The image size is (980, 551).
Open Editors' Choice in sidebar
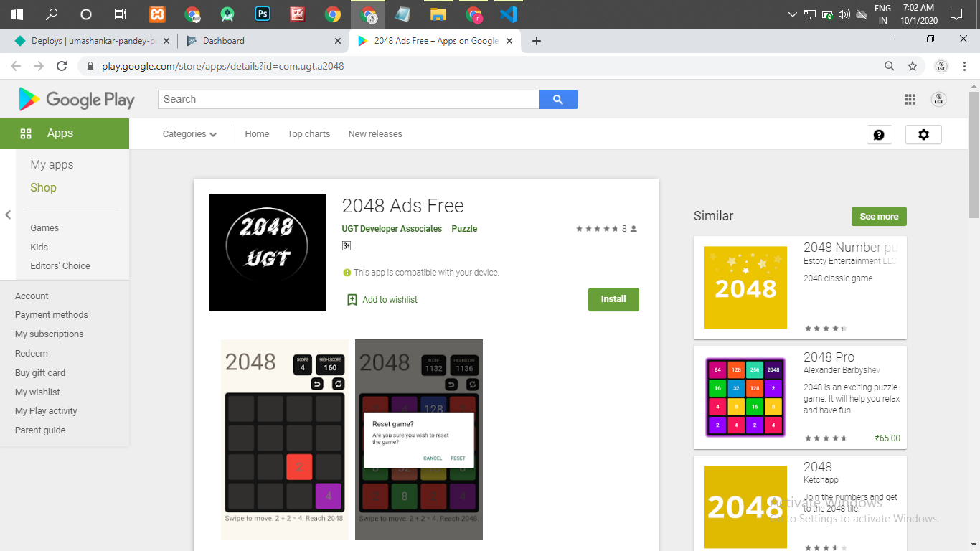(60, 265)
